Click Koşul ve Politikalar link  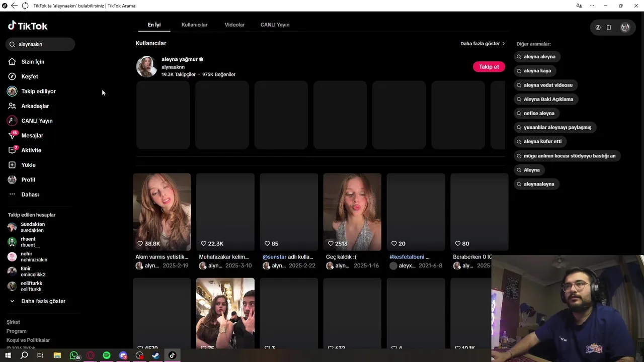(28, 340)
